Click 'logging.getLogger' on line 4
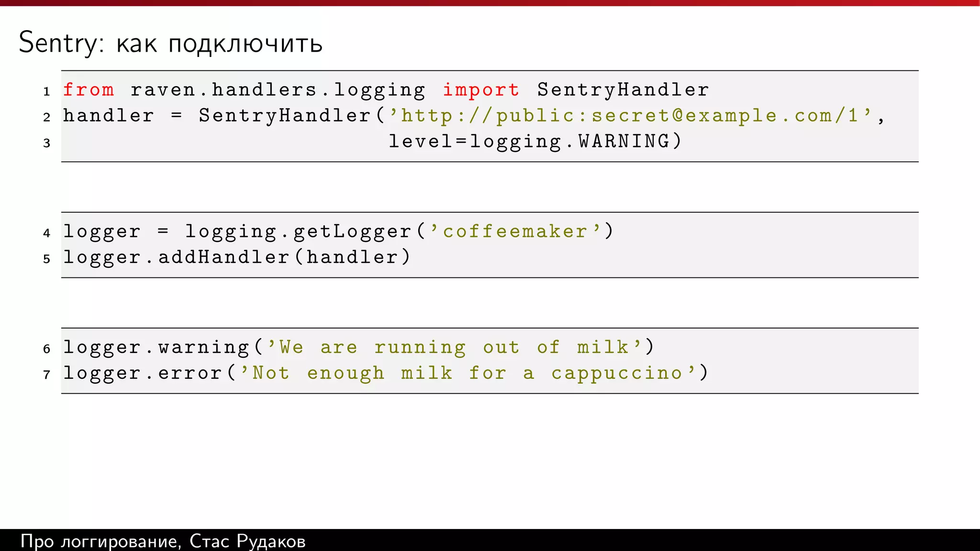This screenshot has width=980, height=551. coord(298,232)
